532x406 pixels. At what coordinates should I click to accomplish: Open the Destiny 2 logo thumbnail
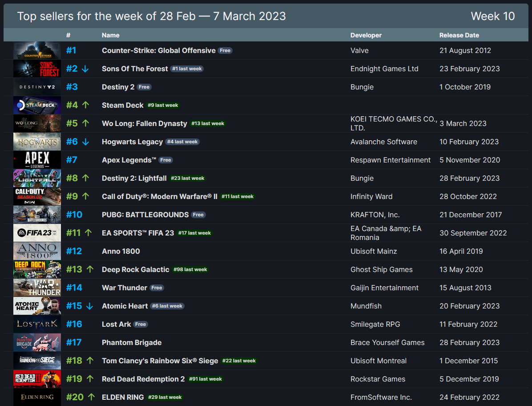pos(37,87)
